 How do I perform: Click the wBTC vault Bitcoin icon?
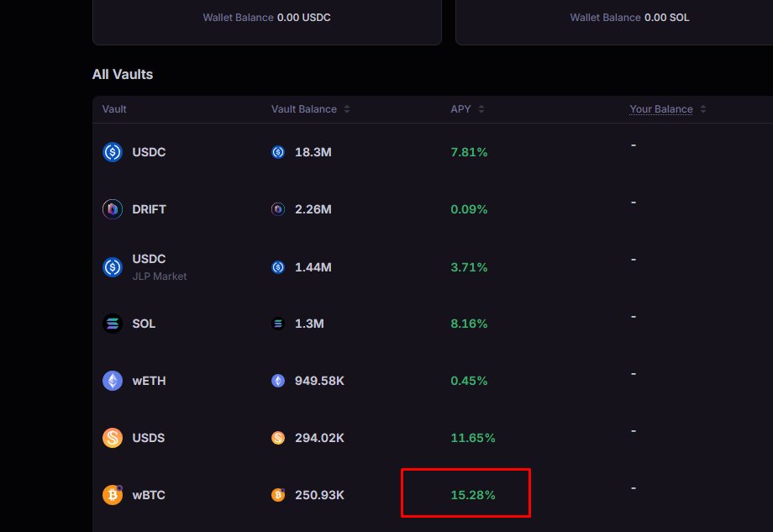click(x=113, y=495)
